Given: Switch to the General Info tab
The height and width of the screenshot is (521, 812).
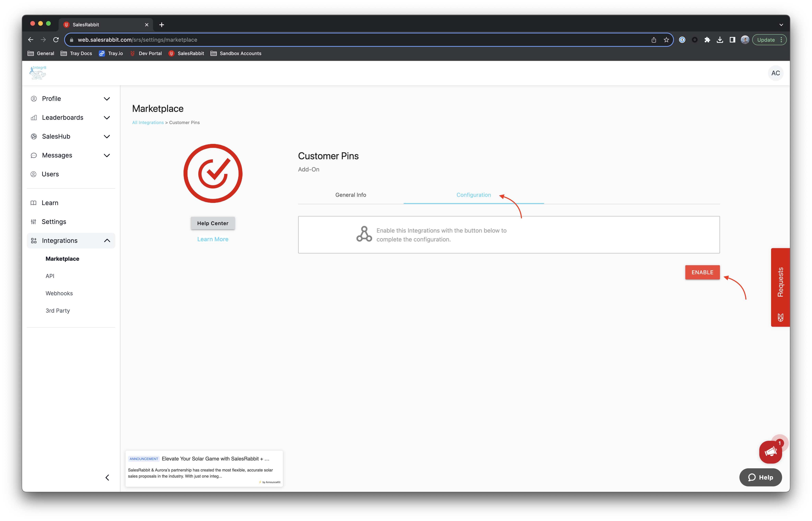Looking at the screenshot, I should 350,195.
